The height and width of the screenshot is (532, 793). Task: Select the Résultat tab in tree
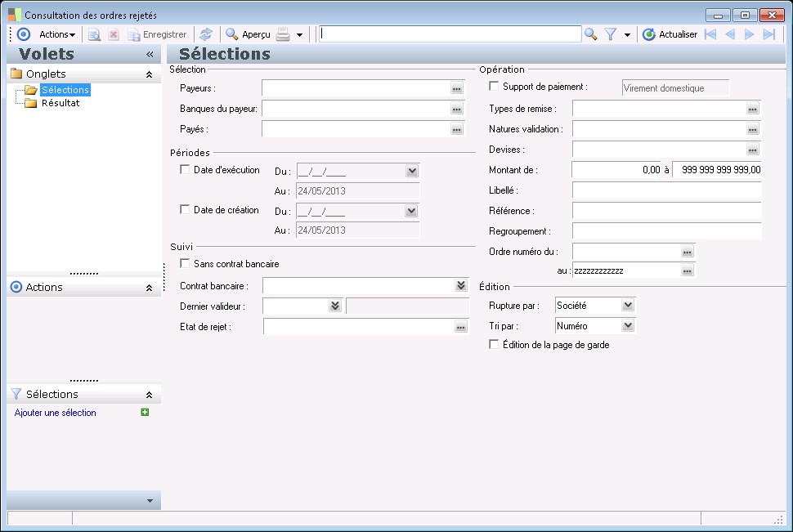[60, 103]
